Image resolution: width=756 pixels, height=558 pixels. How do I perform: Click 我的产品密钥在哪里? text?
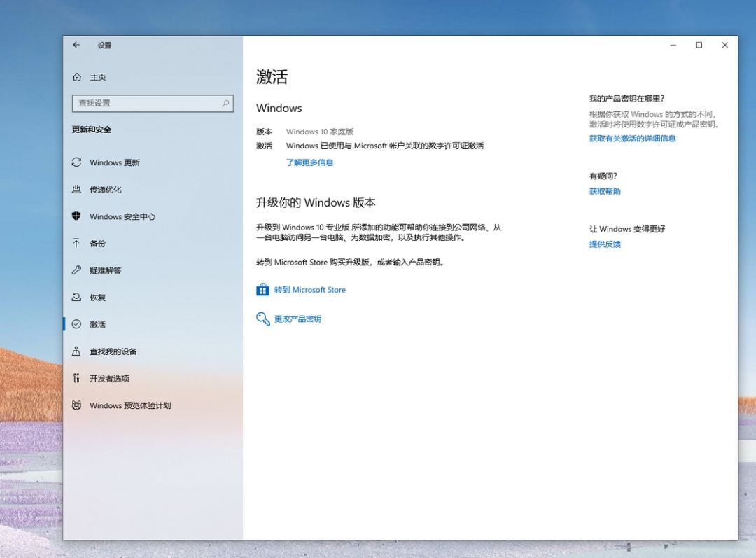[x=626, y=99]
